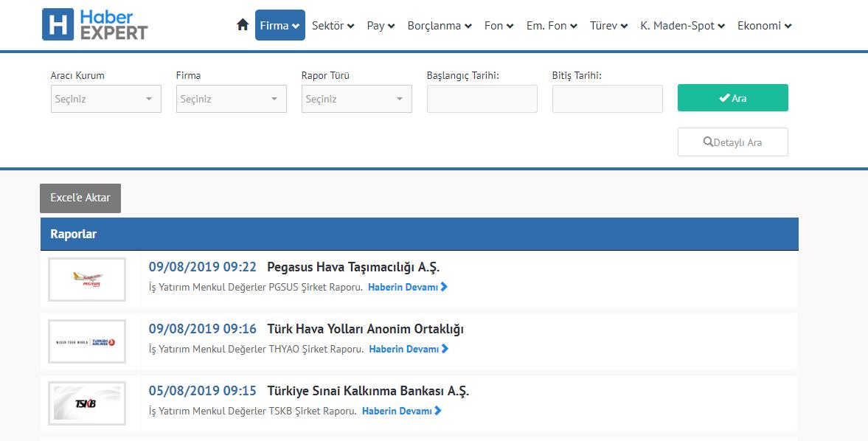Open Haberin Devamı for PGSUS report
The width and height of the screenshot is (868, 441).
tap(408, 287)
